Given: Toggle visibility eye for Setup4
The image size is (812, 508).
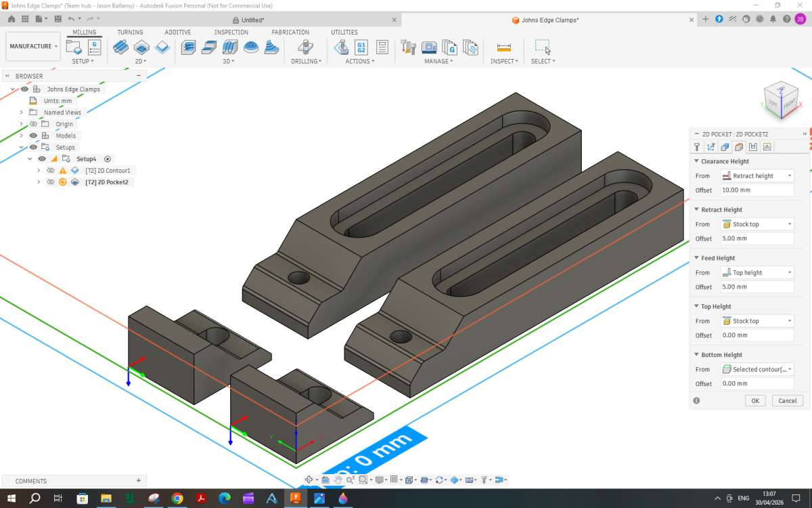Looking at the screenshot, I should coord(42,158).
